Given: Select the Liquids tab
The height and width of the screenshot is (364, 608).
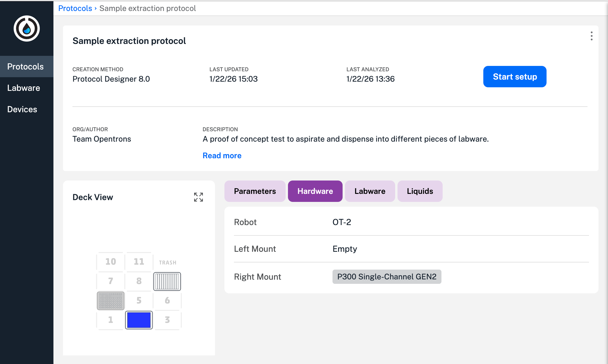Looking at the screenshot, I should [420, 191].
